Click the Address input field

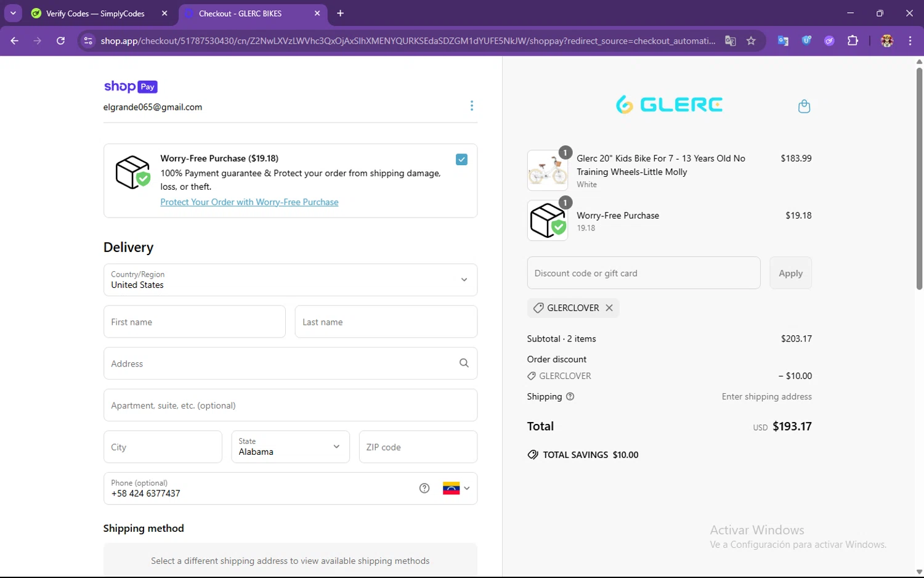(290, 364)
